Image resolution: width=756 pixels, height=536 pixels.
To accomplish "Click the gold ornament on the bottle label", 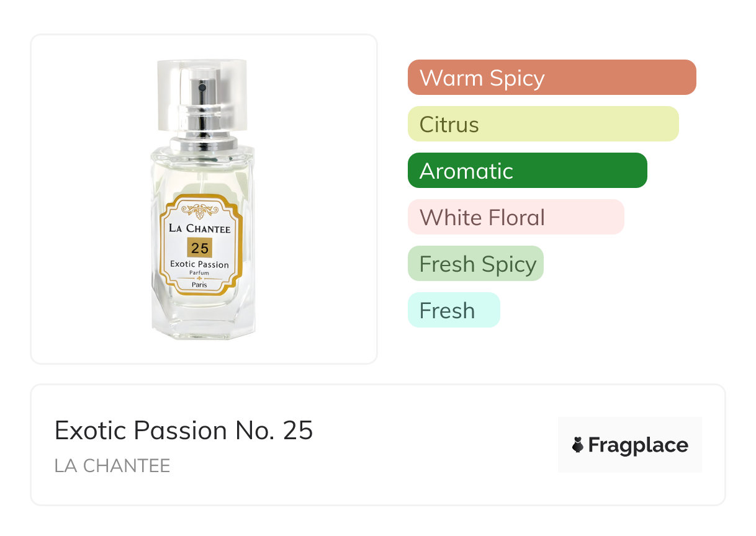I will pos(200,212).
